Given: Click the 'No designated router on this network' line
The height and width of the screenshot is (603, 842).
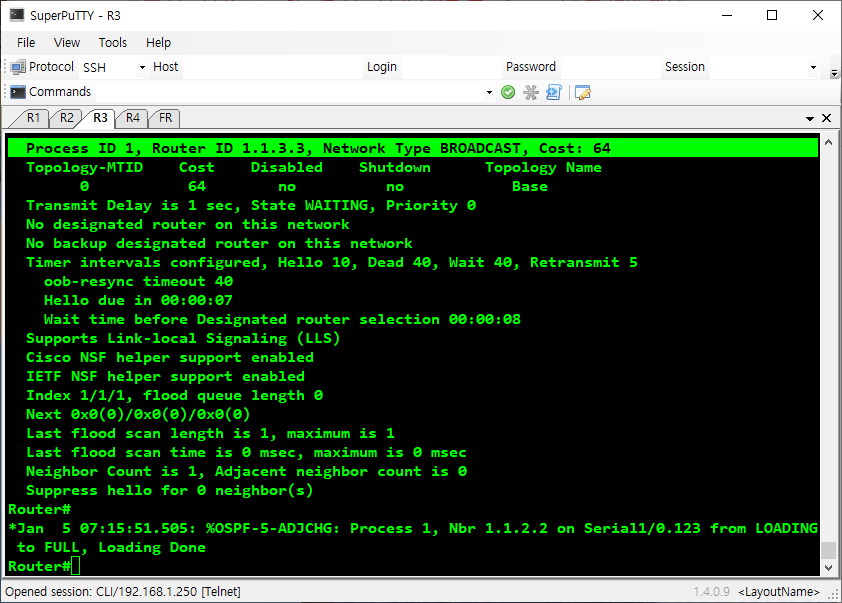Looking at the screenshot, I should (x=187, y=224).
